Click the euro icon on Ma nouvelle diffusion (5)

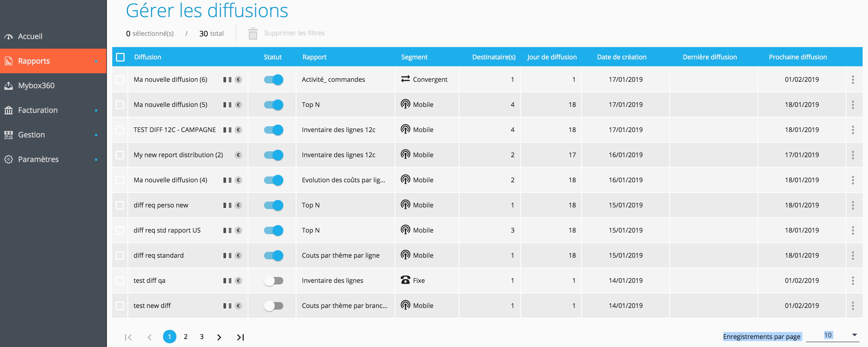coord(239,105)
